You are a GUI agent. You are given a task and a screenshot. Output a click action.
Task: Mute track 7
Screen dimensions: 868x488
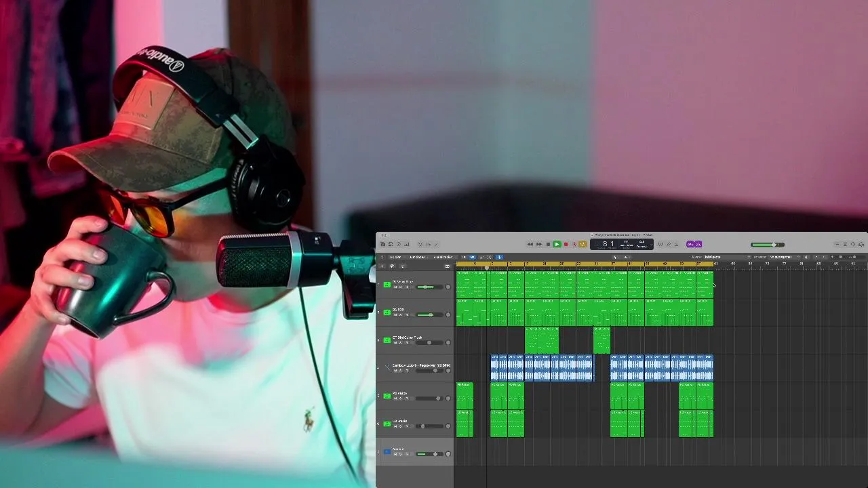(395, 454)
